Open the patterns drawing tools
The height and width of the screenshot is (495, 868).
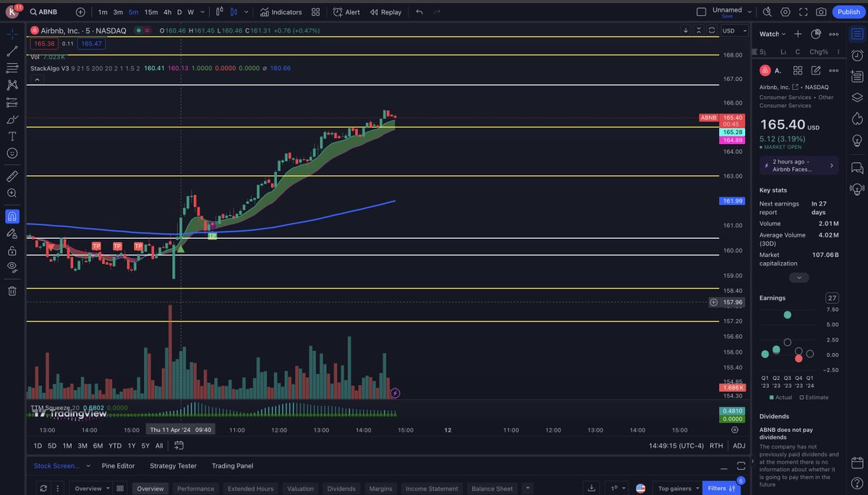(12, 85)
